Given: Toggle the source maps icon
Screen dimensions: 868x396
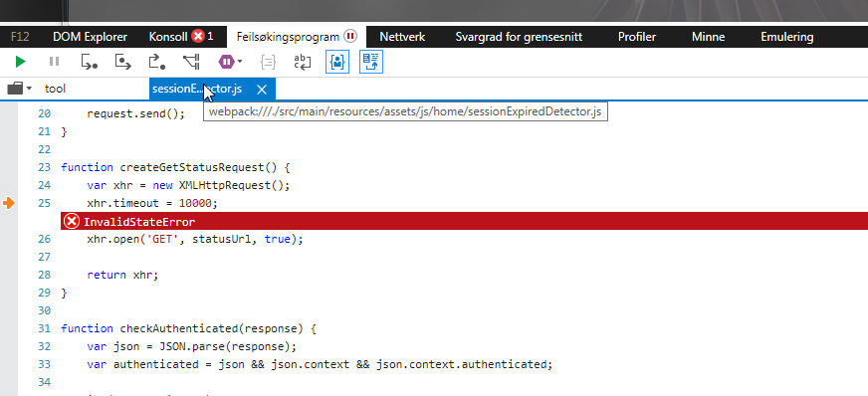Looking at the screenshot, I should [371, 62].
